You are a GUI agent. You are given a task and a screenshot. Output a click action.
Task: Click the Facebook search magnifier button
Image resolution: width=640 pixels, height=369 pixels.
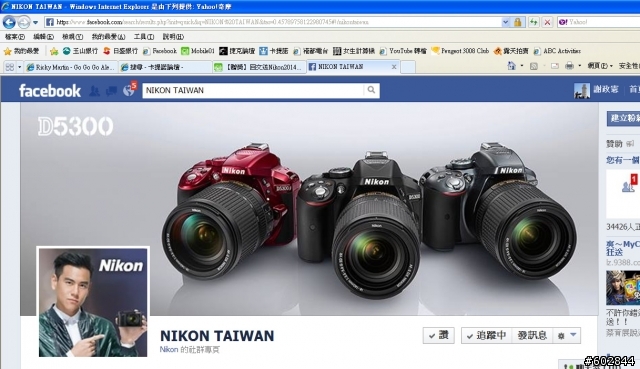371,90
